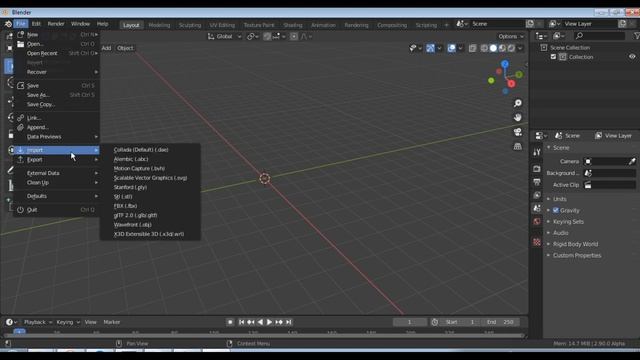Jump to previous keyframe
The image size is (640, 360).
pyautogui.click(x=251, y=322)
